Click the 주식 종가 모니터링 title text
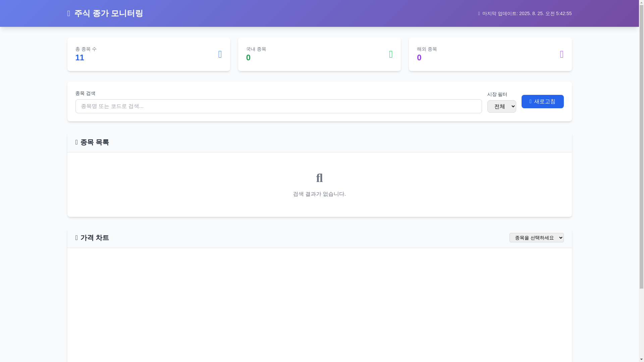The image size is (644, 362). (109, 13)
